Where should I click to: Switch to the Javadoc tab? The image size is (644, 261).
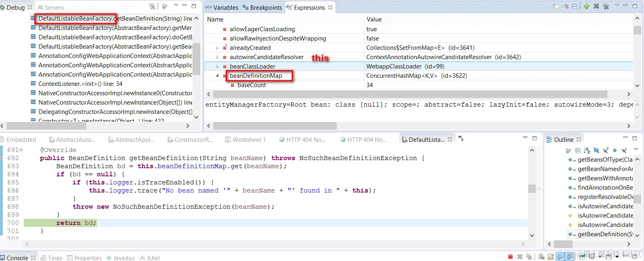pyautogui.click(x=121, y=257)
